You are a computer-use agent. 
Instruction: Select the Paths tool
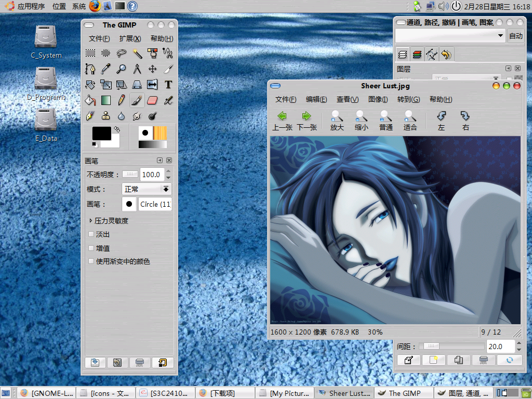click(x=90, y=69)
